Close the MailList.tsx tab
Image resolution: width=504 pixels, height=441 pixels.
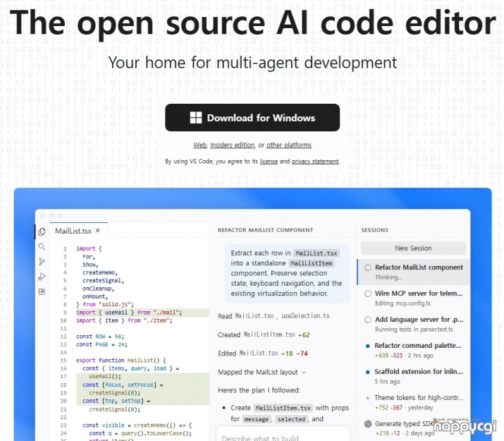(x=98, y=231)
